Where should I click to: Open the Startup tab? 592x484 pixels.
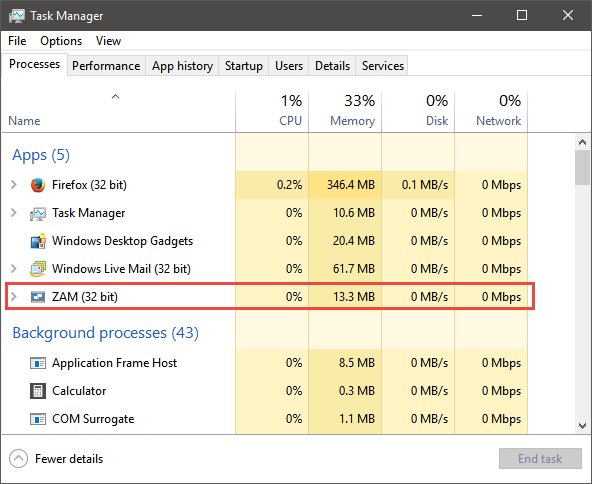click(244, 66)
